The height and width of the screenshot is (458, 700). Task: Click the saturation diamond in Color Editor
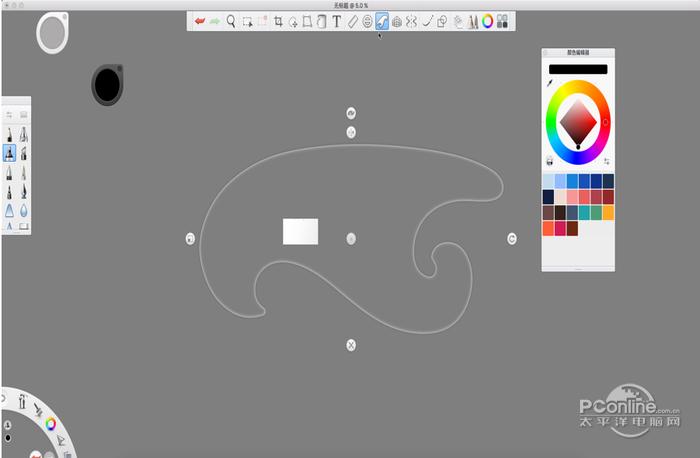(578, 123)
